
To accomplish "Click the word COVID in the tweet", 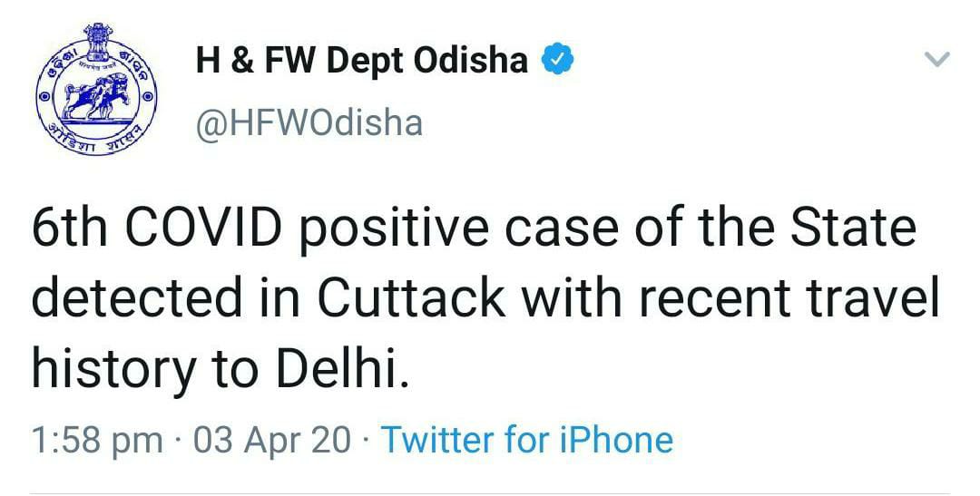I will 227,230.
